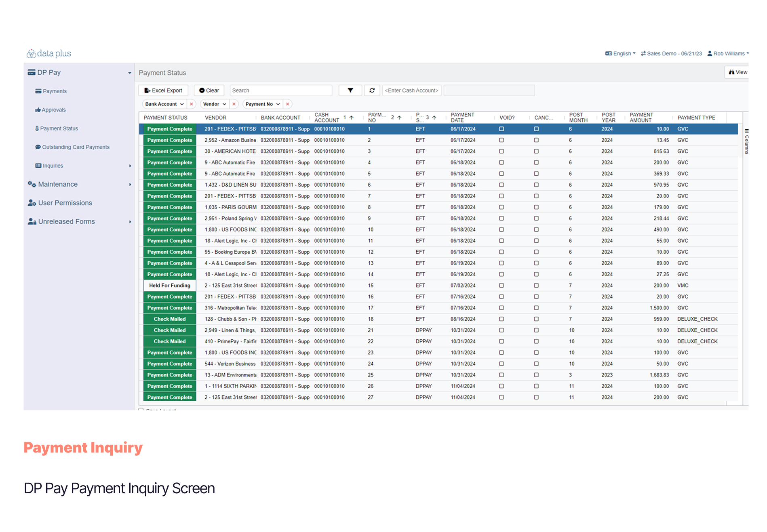The height and width of the screenshot is (532, 767).
Task: Click the Unreleased Forms user icon
Action: pyautogui.click(x=32, y=221)
